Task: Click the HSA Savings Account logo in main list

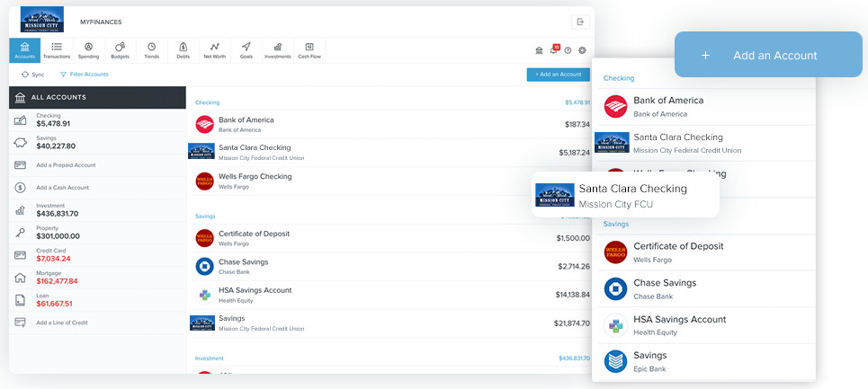Action: click(x=204, y=295)
